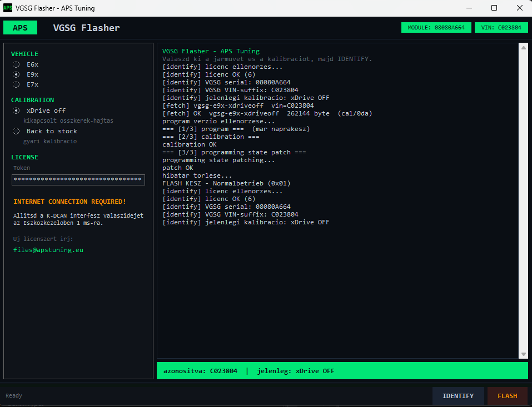Click the LICENSE section heading
532x407 pixels.
pyautogui.click(x=24, y=157)
